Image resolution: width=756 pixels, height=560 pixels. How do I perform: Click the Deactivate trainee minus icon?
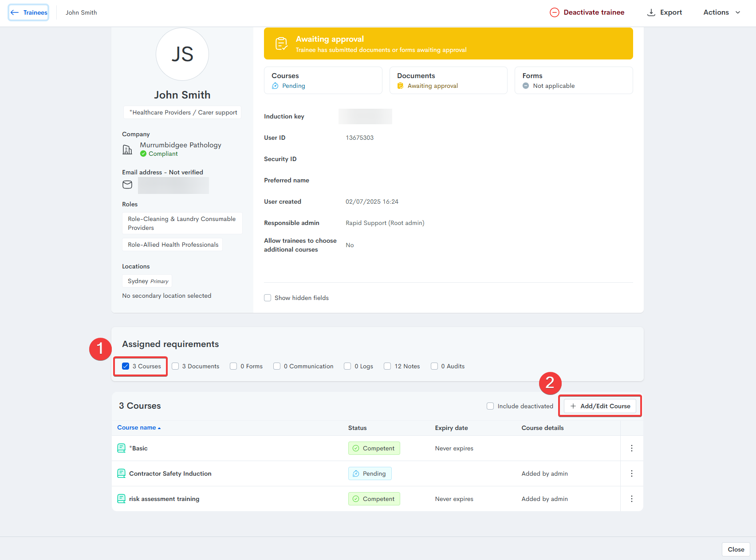[554, 12]
